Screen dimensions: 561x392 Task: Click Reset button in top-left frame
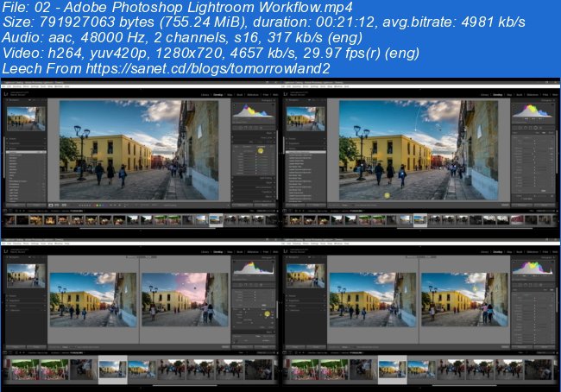pos(265,205)
